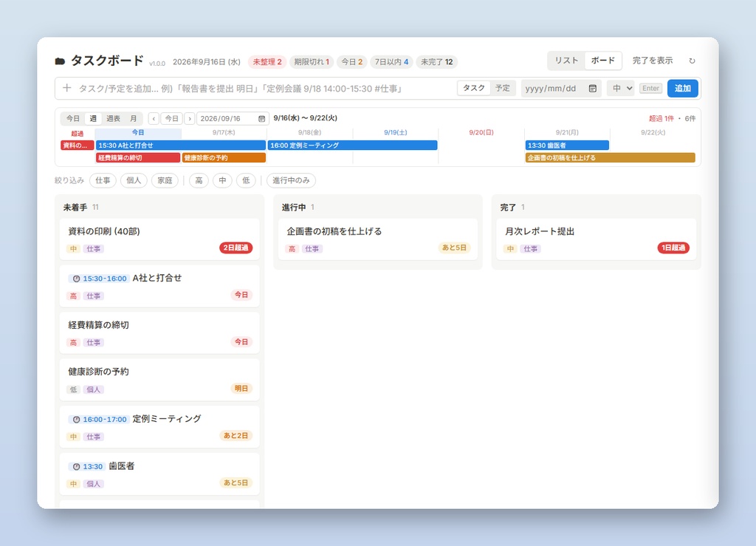The image size is (756, 546).
Task: Toggle 家庭 filter chip
Action: pyautogui.click(x=165, y=180)
